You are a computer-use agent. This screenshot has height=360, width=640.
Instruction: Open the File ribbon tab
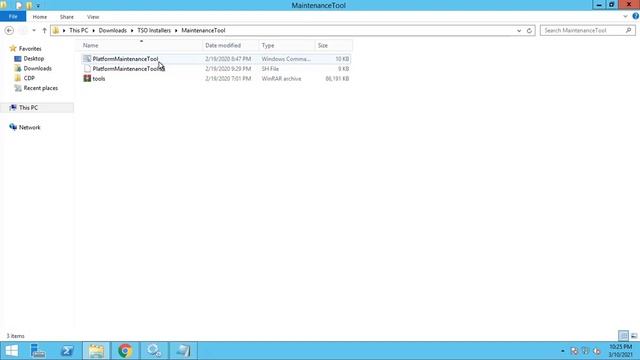point(13,17)
